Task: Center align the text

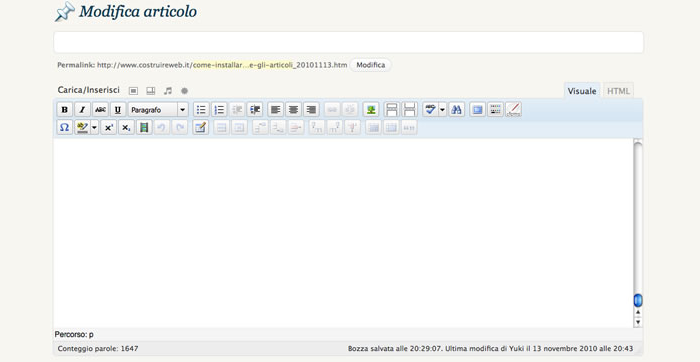Action: [x=293, y=109]
